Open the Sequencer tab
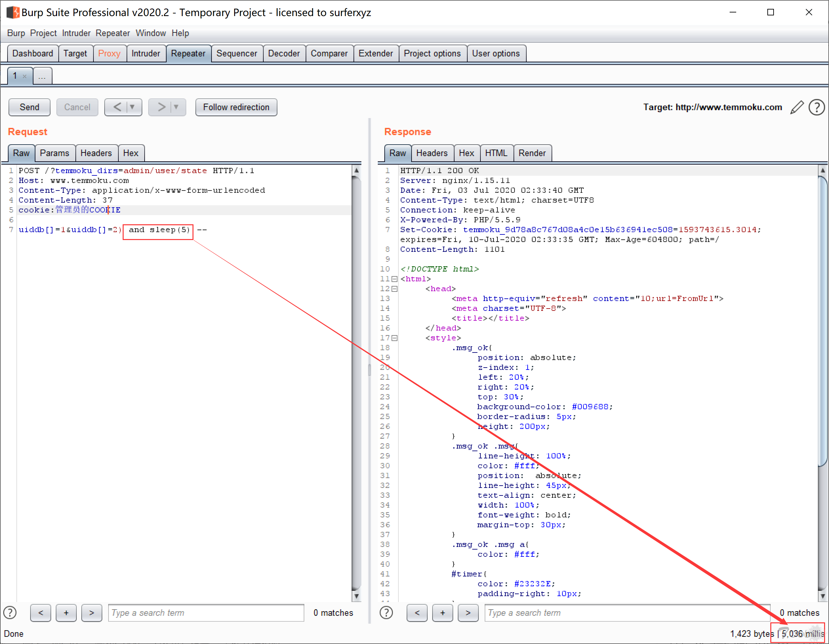829x644 pixels. point(237,53)
